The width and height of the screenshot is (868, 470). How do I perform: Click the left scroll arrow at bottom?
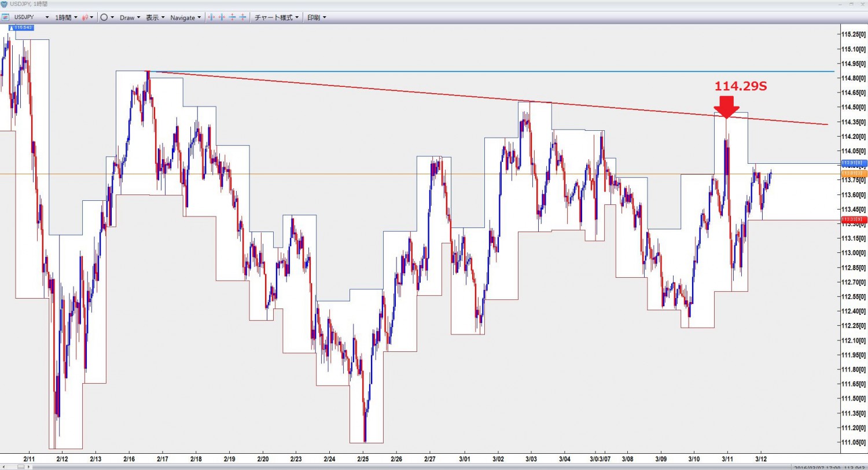point(3,467)
